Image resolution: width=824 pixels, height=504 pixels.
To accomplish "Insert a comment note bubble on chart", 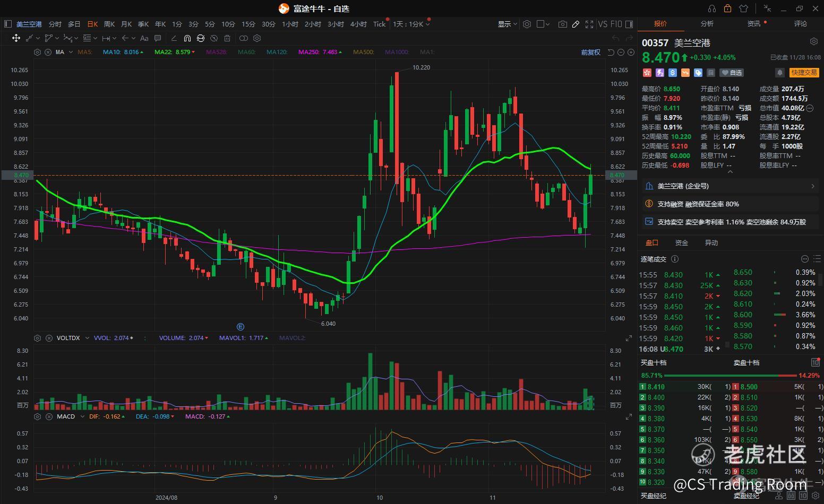I will 158,38.
